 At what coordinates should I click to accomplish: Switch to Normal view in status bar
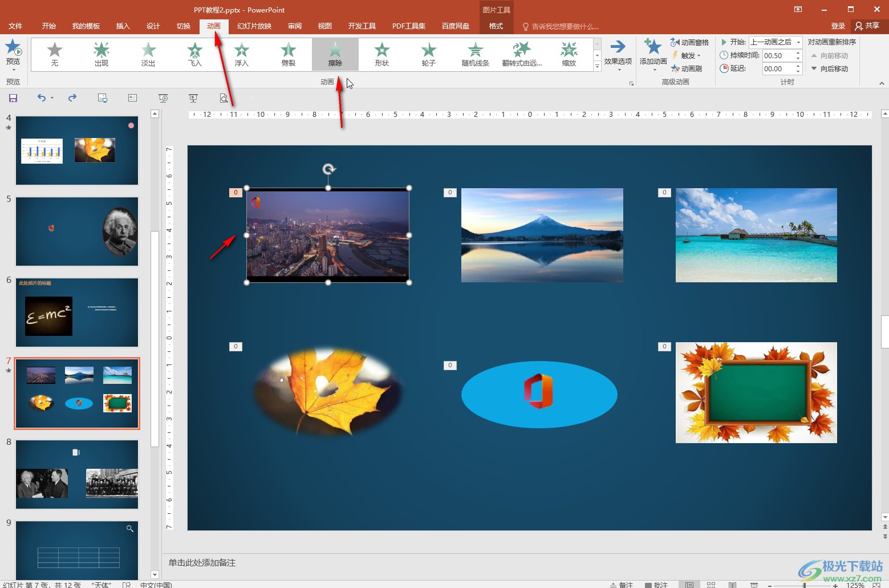point(689,585)
